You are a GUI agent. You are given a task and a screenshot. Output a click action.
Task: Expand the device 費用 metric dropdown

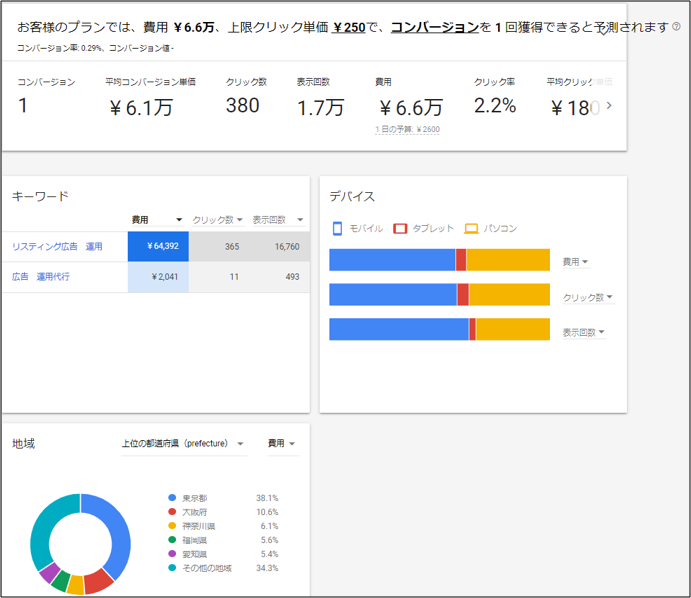[x=576, y=262]
